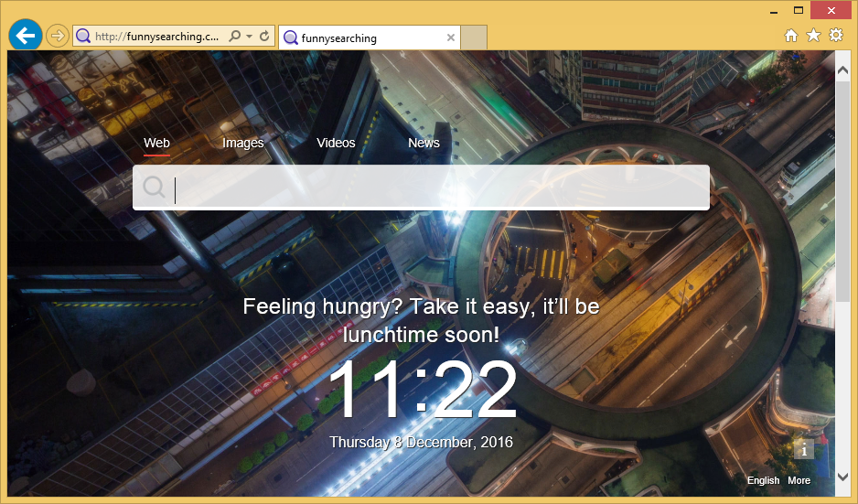Minimize the browser window

tap(774, 11)
